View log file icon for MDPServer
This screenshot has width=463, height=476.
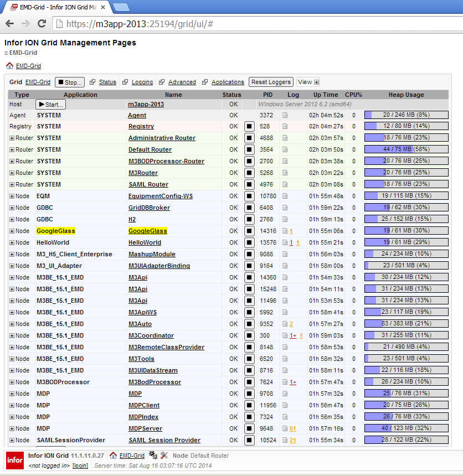pyautogui.click(x=285, y=428)
